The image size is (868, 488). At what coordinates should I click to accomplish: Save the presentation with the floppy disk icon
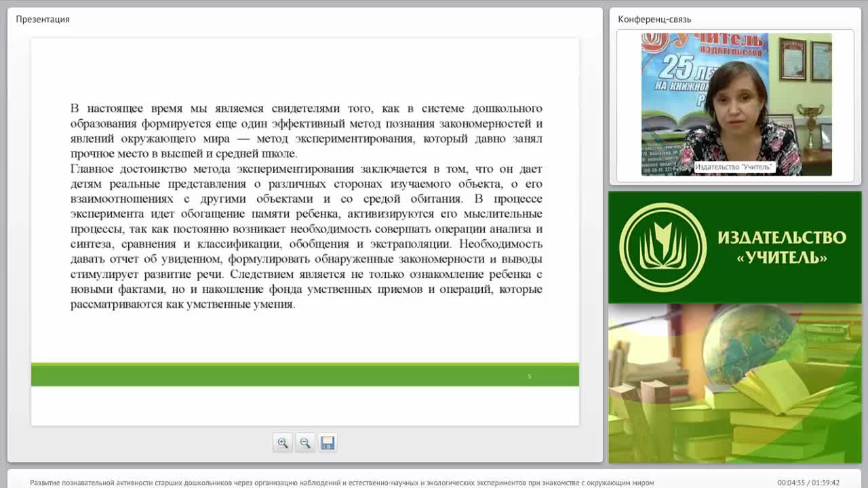328,443
